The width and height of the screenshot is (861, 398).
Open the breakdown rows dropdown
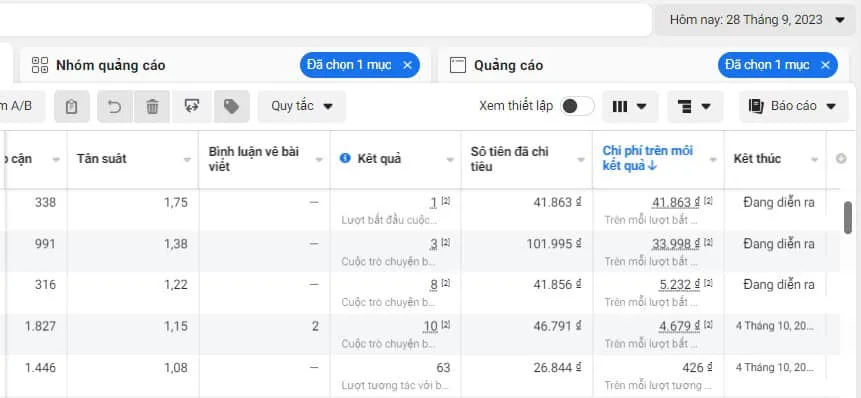click(695, 106)
